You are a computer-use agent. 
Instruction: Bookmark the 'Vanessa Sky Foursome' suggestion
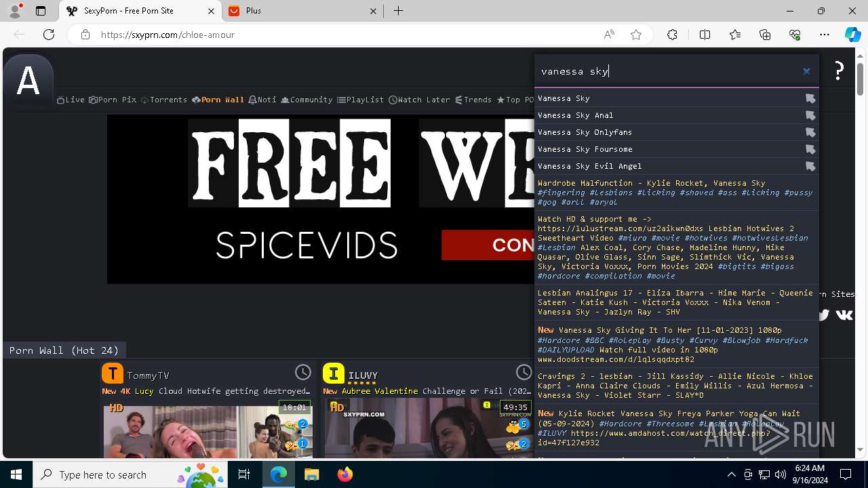point(810,149)
